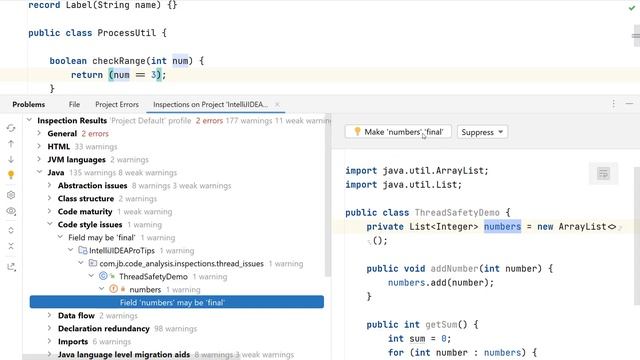Toggle the soft-wrap icon in preview editor
This screenshot has height=360, width=640.
[x=603, y=173]
